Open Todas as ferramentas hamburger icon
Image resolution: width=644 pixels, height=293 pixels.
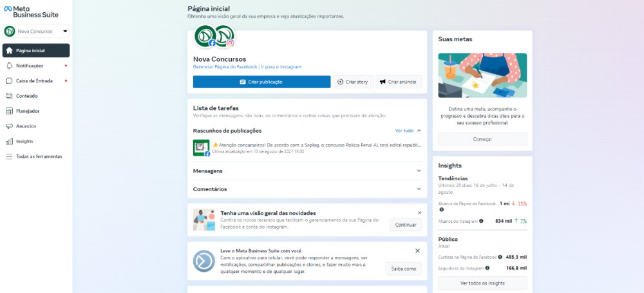point(9,156)
